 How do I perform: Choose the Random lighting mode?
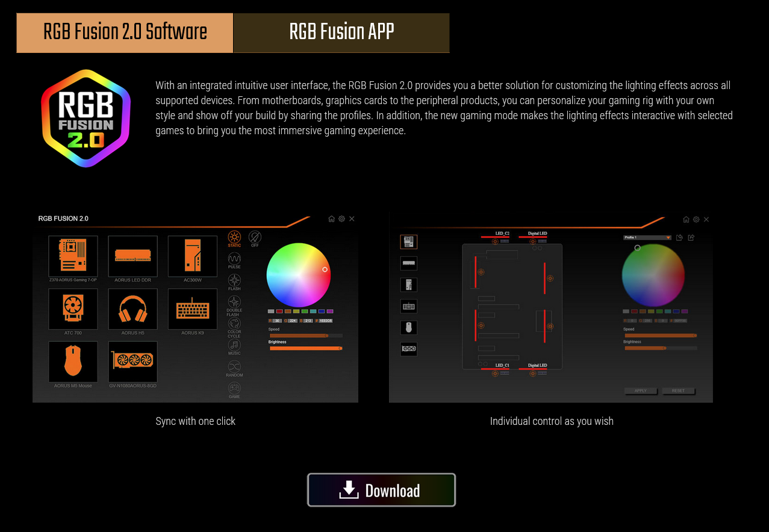[234, 368]
